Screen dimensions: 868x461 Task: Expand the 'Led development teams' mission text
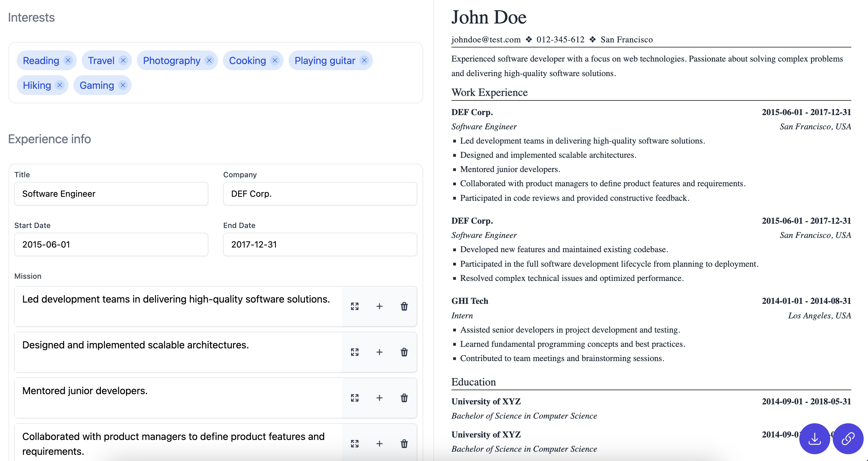point(354,306)
